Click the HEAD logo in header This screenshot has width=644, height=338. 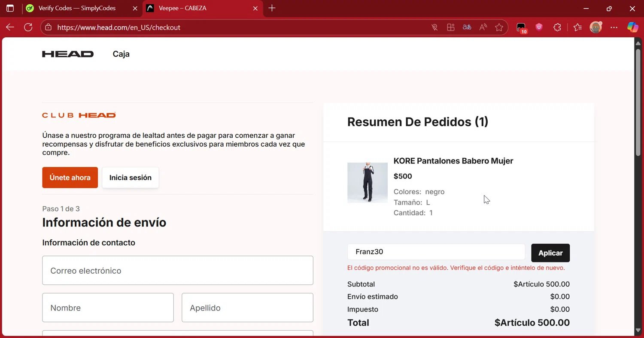pyautogui.click(x=68, y=54)
